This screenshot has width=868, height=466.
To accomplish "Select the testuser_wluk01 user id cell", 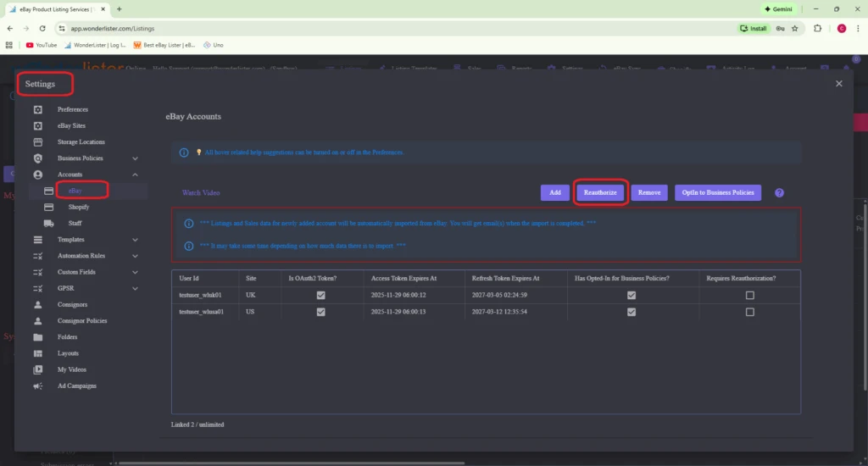I will click(205, 295).
